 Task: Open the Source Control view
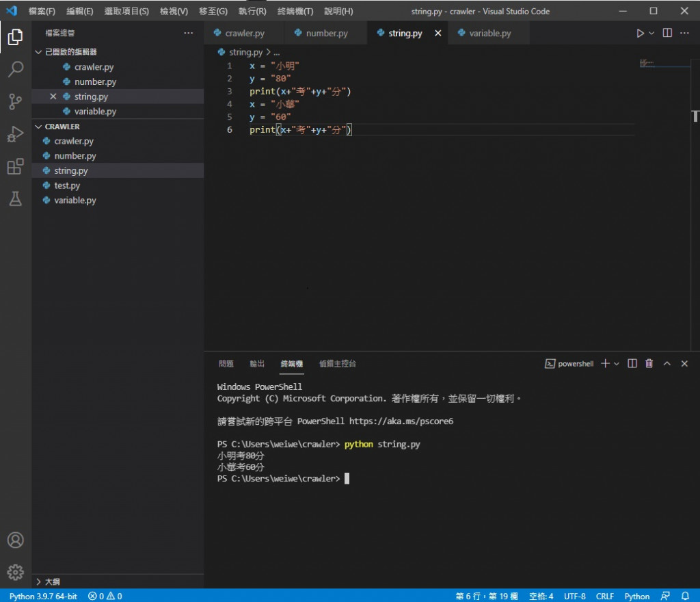[x=15, y=102]
